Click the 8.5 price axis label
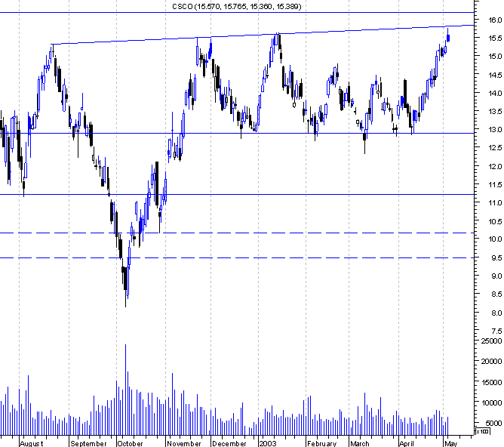 [x=496, y=294]
